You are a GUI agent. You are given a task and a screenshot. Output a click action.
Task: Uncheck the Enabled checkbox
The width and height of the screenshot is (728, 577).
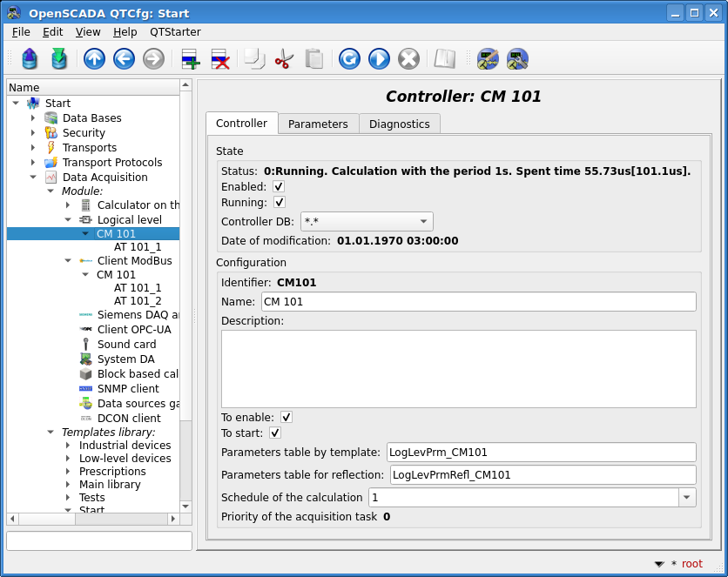coord(279,186)
